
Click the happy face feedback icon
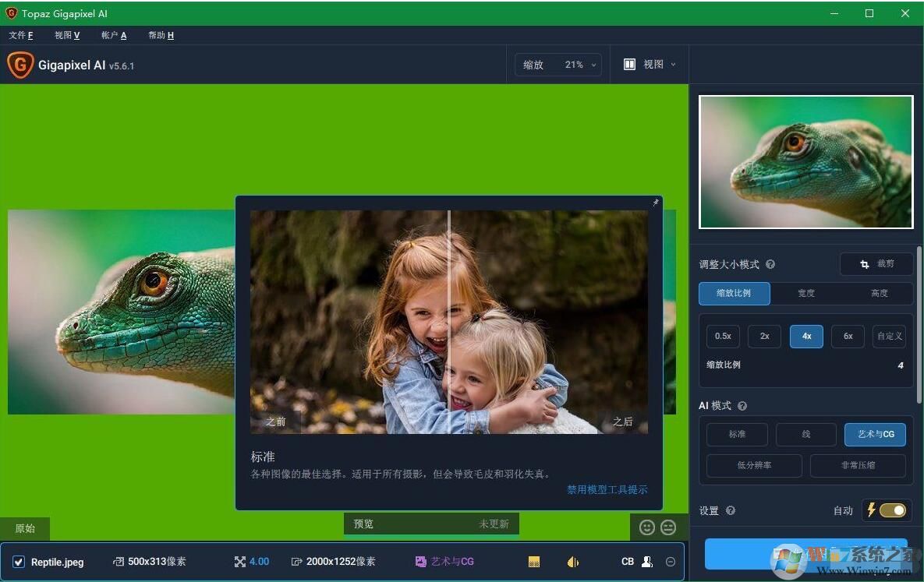pyautogui.click(x=647, y=527)
